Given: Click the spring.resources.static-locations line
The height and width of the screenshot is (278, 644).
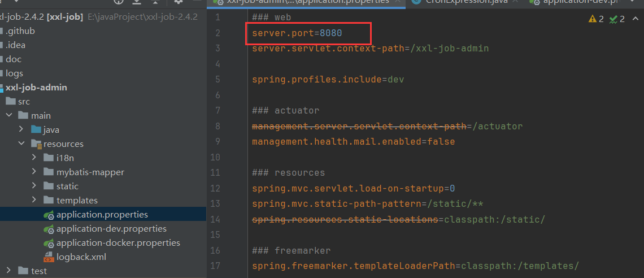Looking at the screenshot, I should (398, 219).
